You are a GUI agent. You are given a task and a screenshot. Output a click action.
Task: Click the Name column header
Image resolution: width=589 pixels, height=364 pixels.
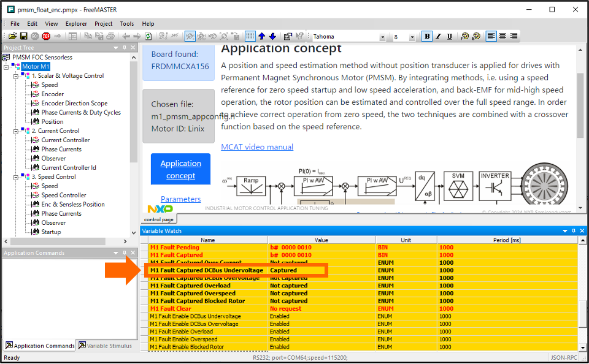click(x=208, y=240)
